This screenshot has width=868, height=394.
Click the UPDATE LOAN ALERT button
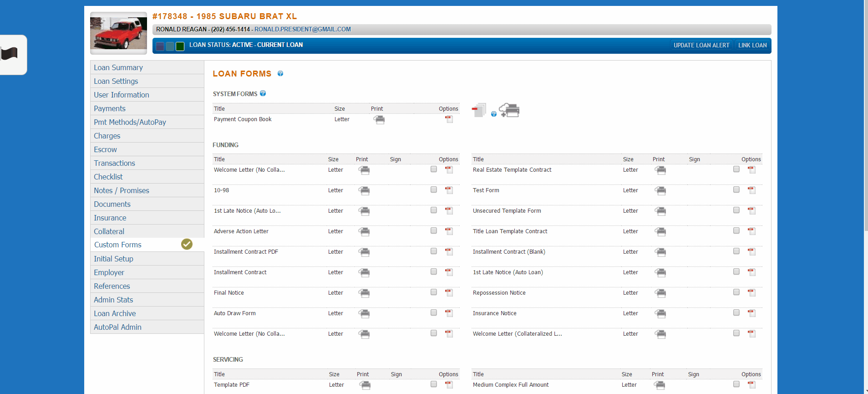click(x=701, y=45)
